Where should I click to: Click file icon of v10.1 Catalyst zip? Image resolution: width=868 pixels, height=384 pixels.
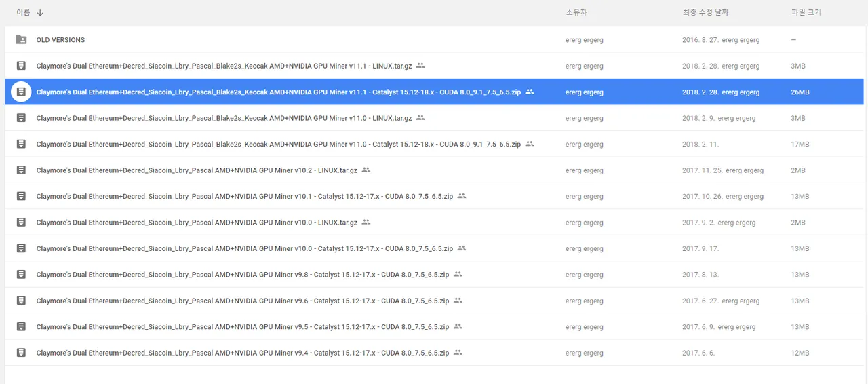(21, 196)
